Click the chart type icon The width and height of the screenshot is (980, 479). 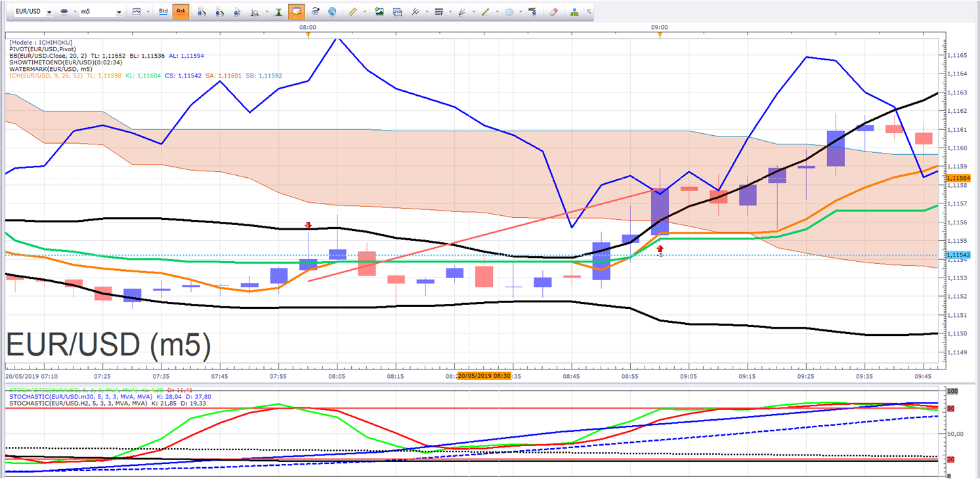(137, 12)
